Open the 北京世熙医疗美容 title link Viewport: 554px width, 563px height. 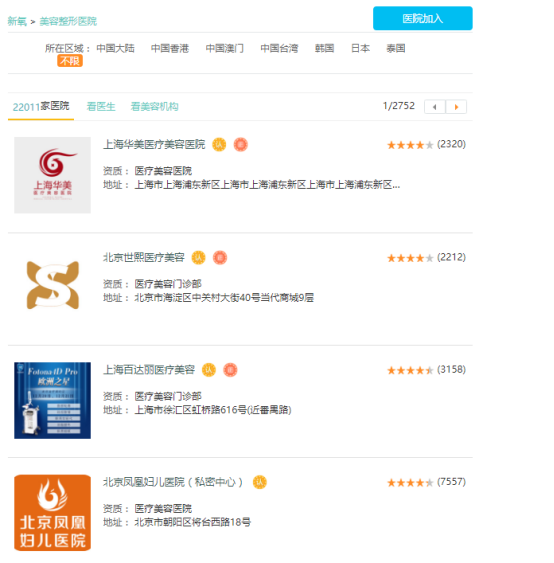(x=144, y=257)
